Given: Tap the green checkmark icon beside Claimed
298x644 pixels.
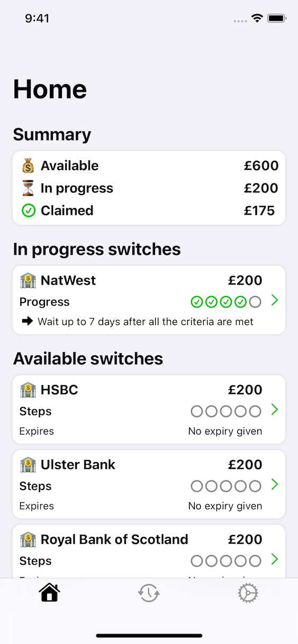Looking at the screenshot, I should 28,210.
